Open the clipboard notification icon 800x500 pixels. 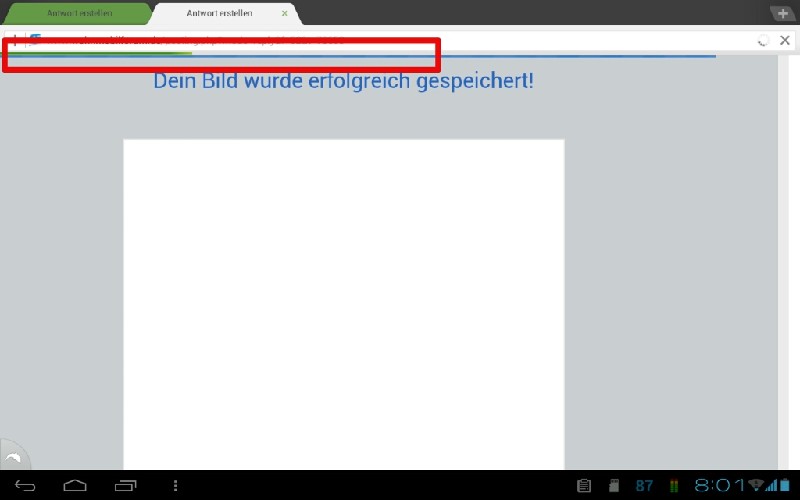coord(585,486)
